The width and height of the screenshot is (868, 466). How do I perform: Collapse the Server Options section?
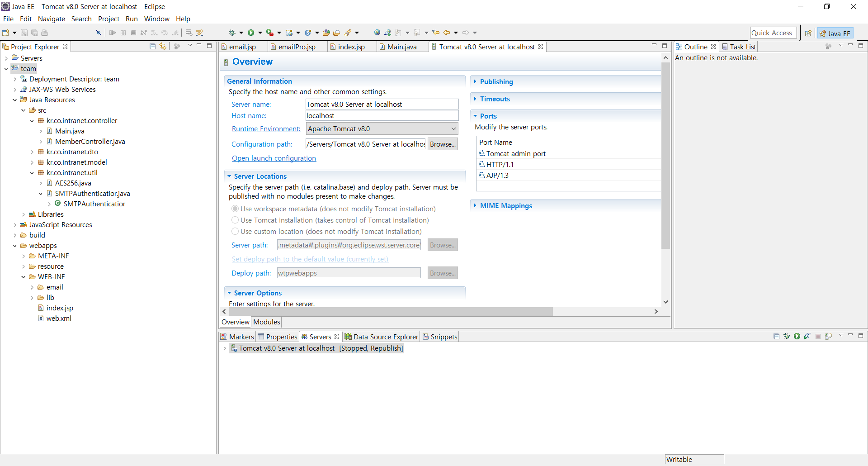(x=229, y=293)
